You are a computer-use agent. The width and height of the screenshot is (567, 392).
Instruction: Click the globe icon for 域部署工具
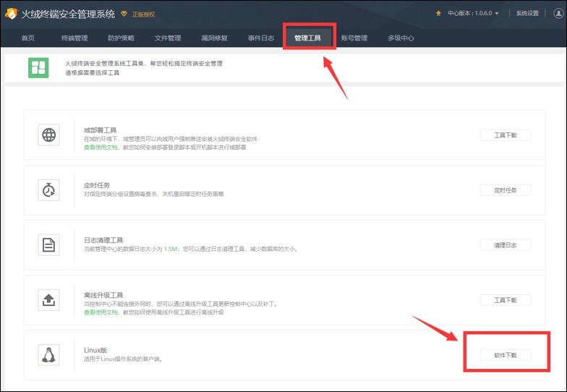point(49,135)
